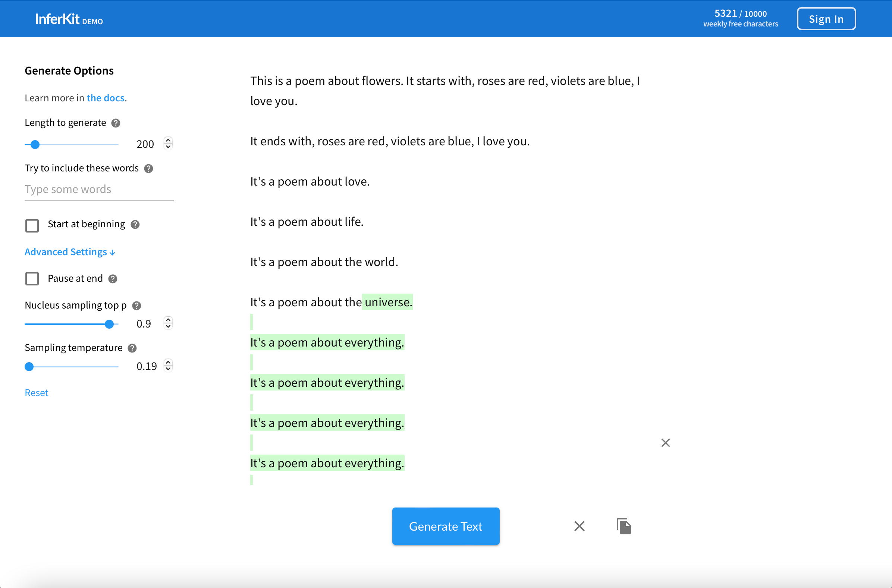Click the highlighted word "universe."
Viewport: 892px width, 588px height.
click(388, 302)
